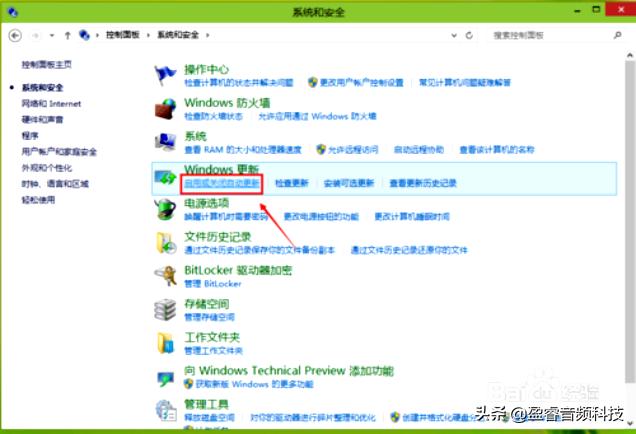Viewport: 636px width, 434px height.
Task: Click 更改计算机睡眠时间
Action: click(412, 217)
